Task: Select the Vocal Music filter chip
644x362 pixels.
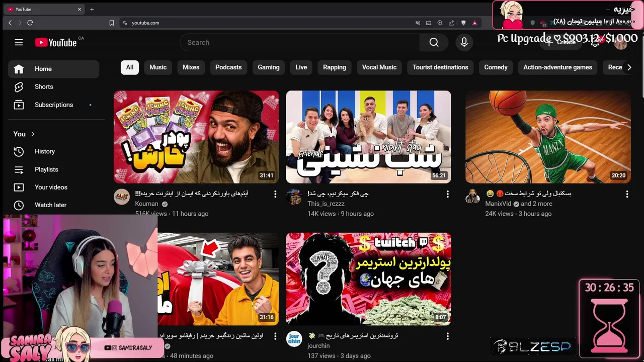Action: 379,67
